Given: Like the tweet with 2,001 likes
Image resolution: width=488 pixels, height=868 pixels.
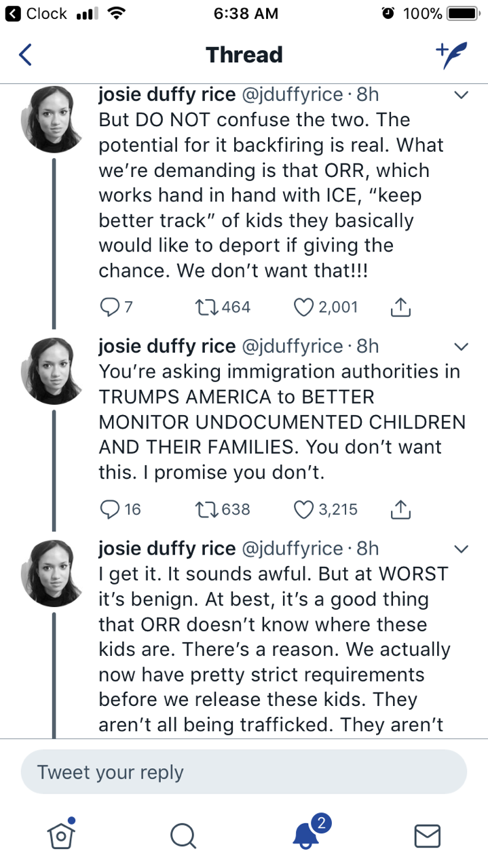Looking at the screenshot, I should point(302,307).
